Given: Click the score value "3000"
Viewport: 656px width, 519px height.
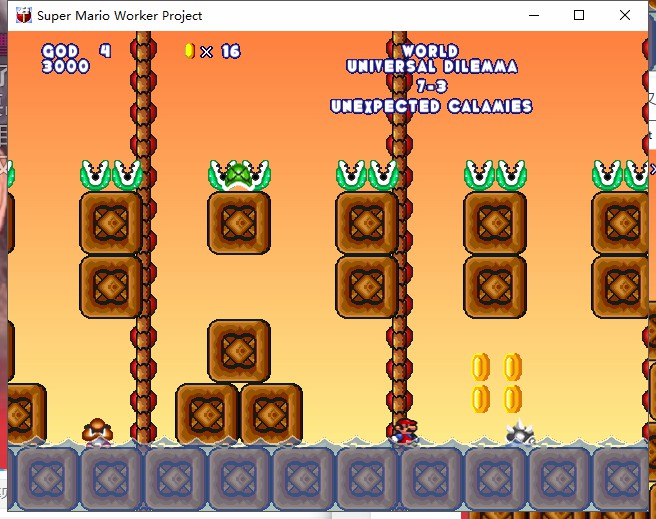Looking at the screenshot, I should pyautogui.click(x=66, y=66).
